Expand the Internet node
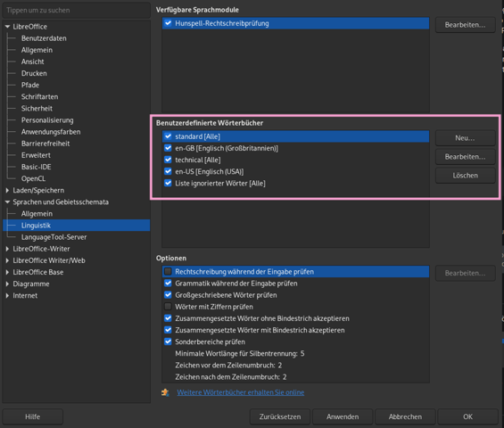The height and width of the screenshot is (428, 504). (7, 296)
